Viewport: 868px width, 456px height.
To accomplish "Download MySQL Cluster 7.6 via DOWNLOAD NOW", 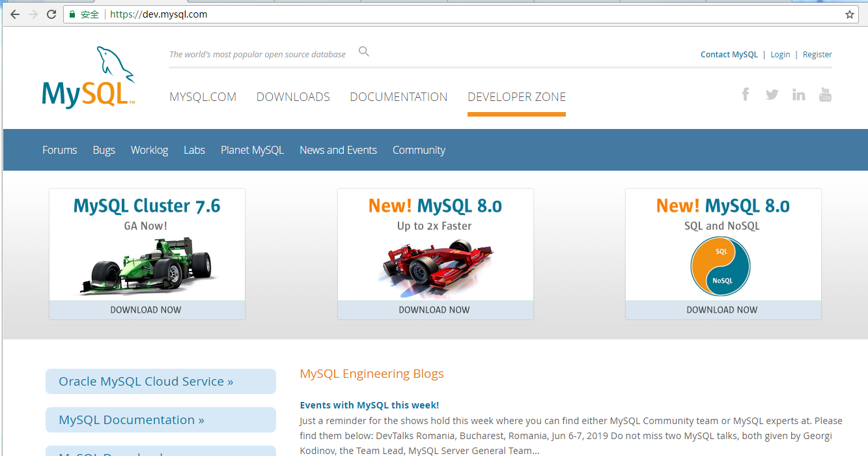I will point(147,310).
